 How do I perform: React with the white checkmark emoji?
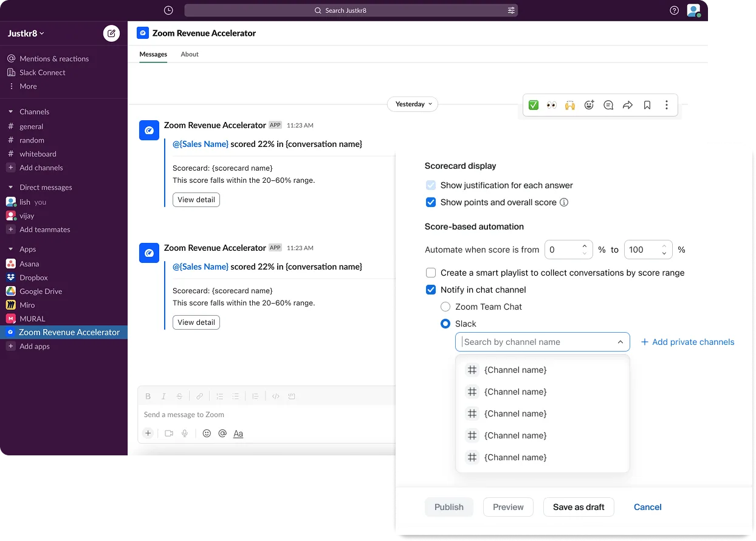533,104
